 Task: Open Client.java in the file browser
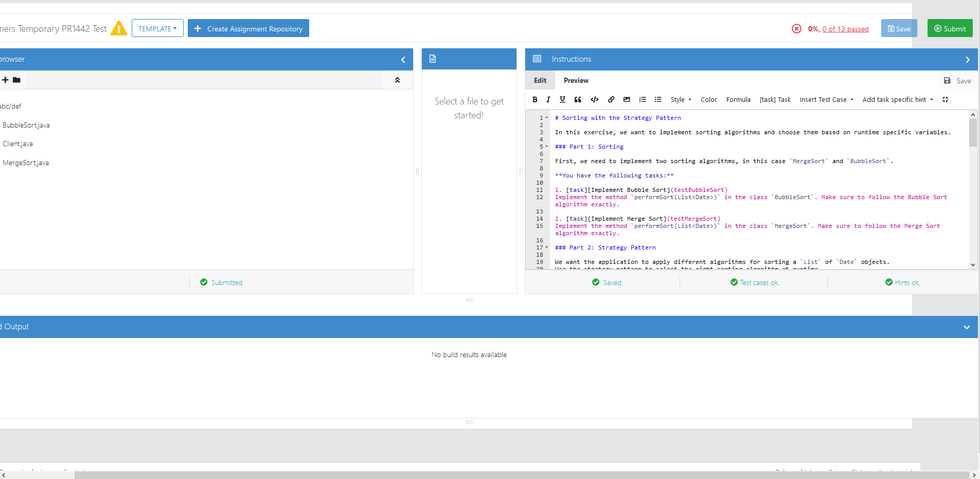point(17,144)
